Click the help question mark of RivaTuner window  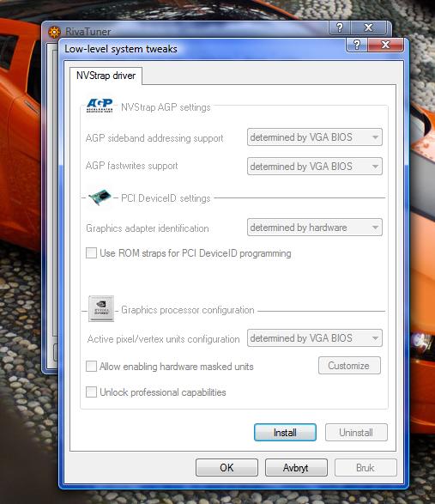coord(340,27)
